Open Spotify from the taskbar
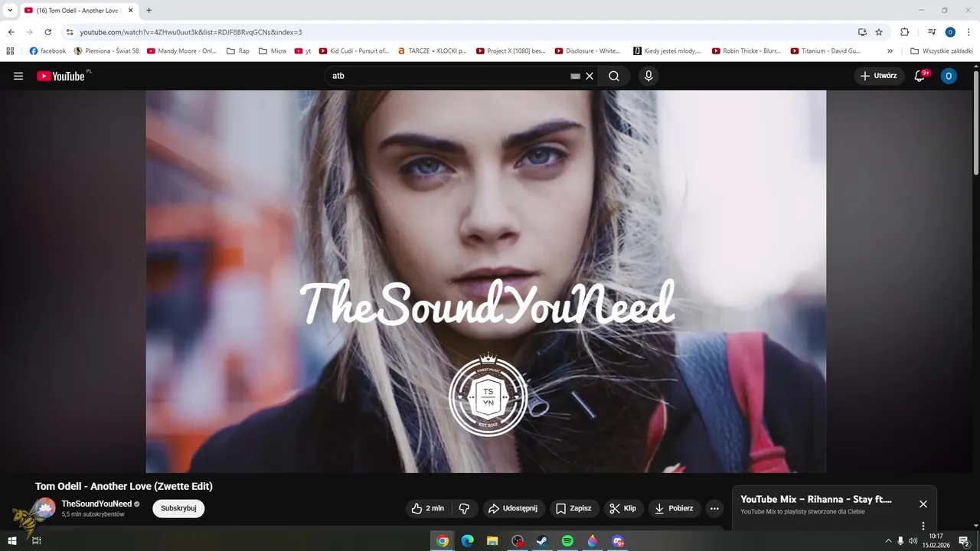 [567, 541]
